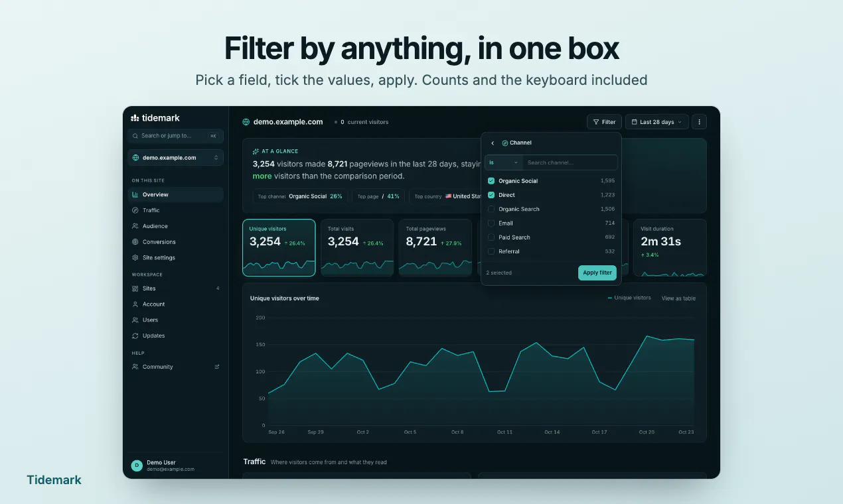Click the calendar icon in the date range button
Viewport: 843px width, 504px height.
634,122
